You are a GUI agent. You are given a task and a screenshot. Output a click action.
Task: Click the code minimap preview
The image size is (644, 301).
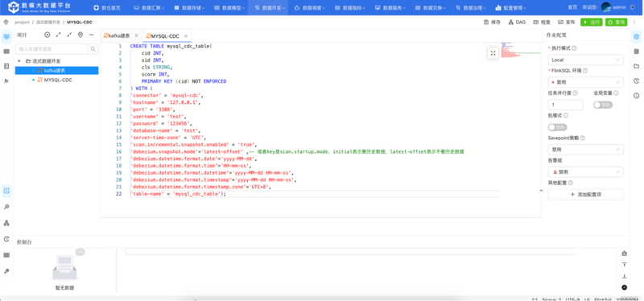click(520, 49)
